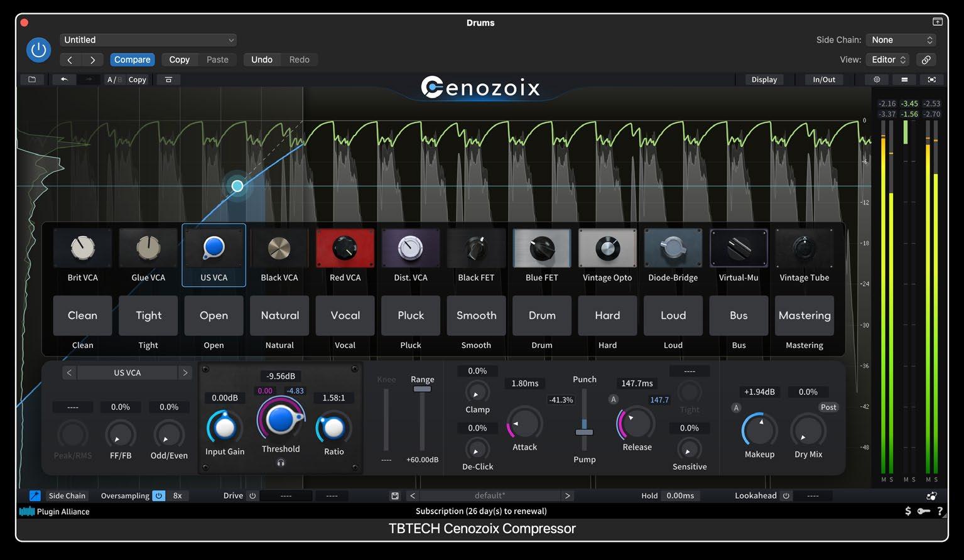
Task: Click the save preset disk icon
Action: click(x=395, y=496)
